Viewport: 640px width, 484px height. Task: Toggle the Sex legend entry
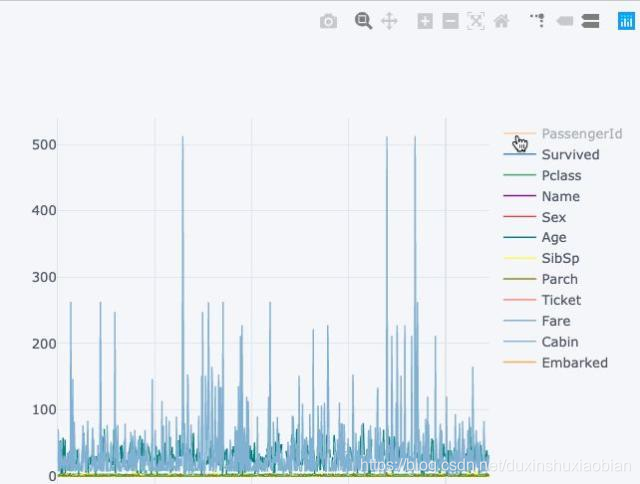click(x=535, y=217)
